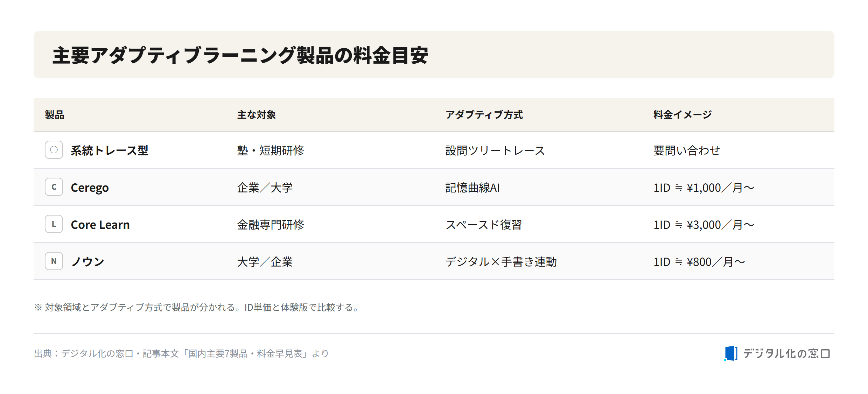Click the C badge icon for Cerego

(x=54, y=187)
